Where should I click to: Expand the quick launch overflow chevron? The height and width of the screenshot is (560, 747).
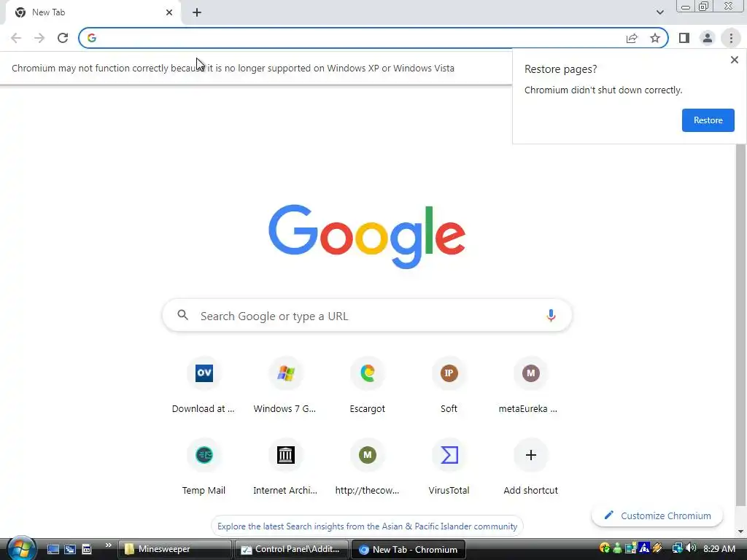pyautogui.click(x=108, y=545)
